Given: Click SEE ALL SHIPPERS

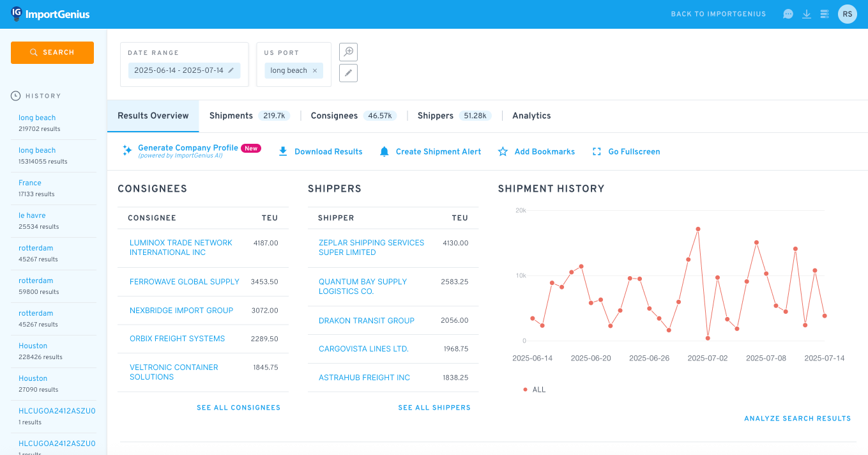Looking at the screenshot, I should tap(434, 407).
